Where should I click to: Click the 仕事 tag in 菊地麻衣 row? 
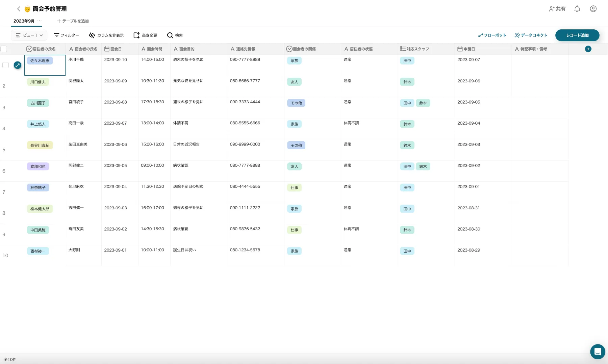pos(294,188)
